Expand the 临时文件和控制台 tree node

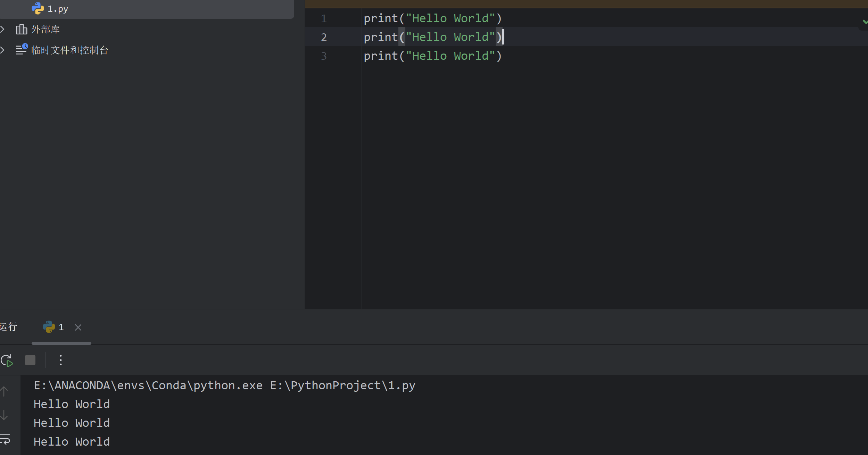[x=3, y=50]
